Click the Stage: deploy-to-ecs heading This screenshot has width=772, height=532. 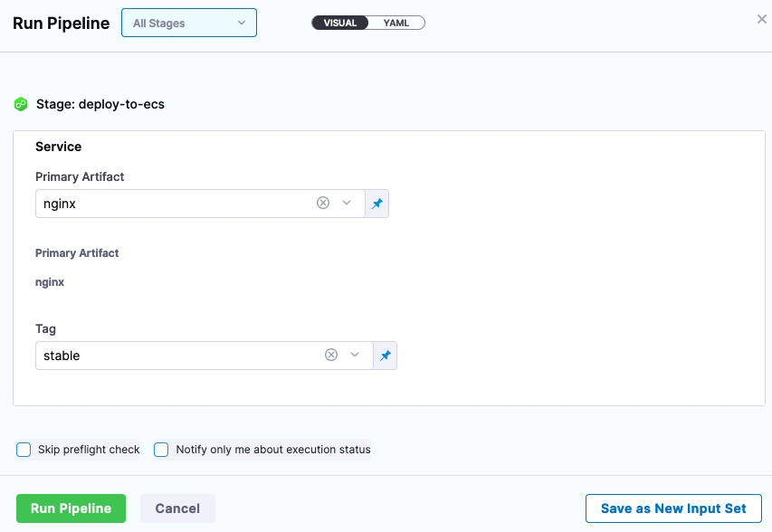pos(100,104)
